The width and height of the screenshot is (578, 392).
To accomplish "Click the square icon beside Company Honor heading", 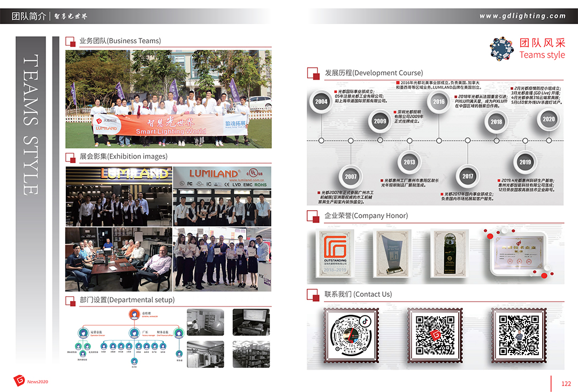I will (313, 216).
